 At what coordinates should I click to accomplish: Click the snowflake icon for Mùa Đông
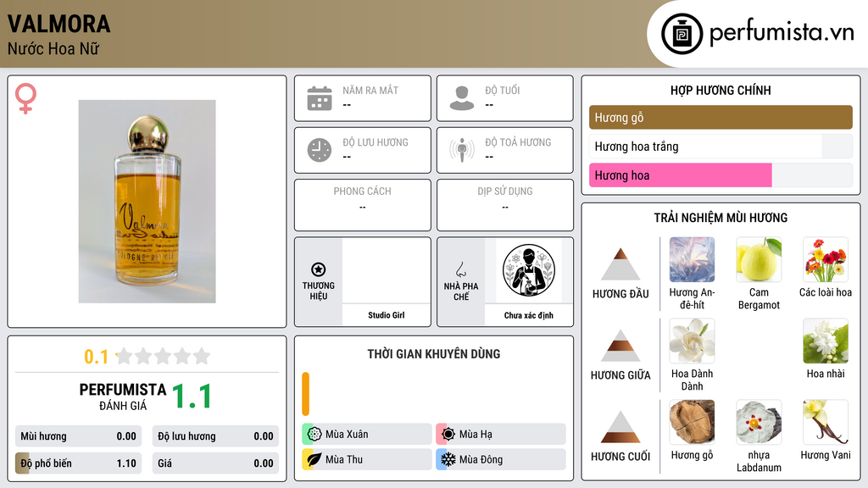point(448,459)
